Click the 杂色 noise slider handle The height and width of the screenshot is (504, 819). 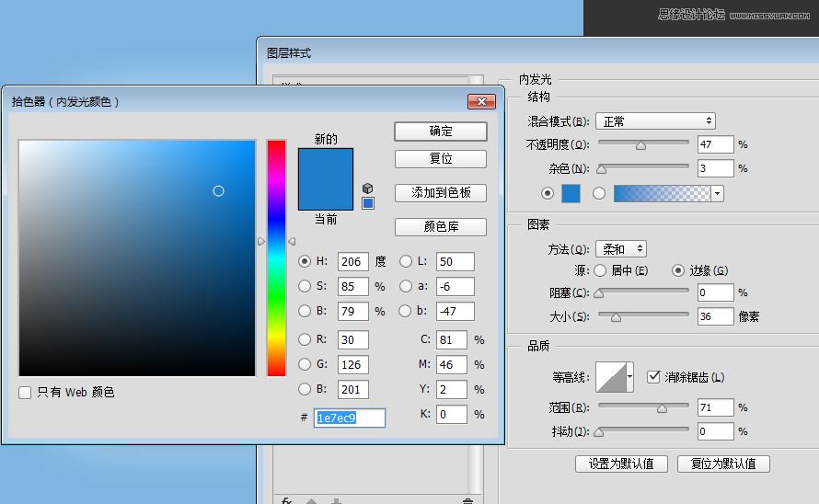602,169
